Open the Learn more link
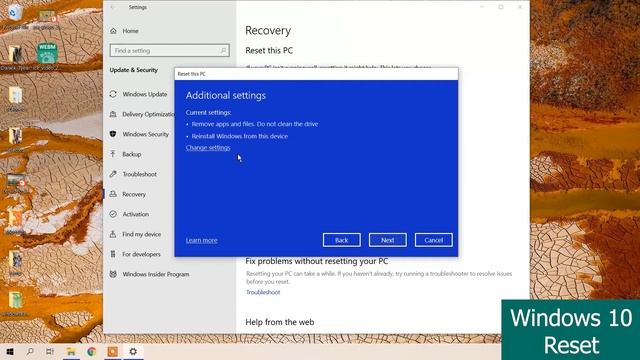Screen dimensions: 640x360 coord(201,240)
